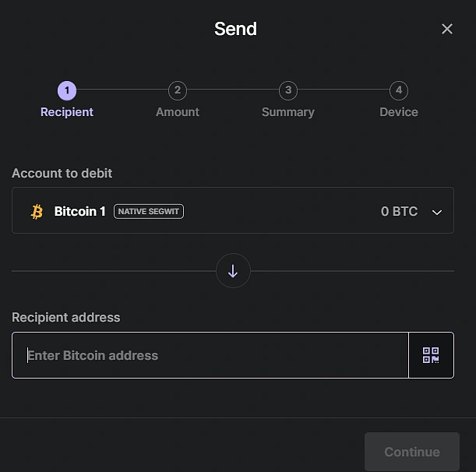Go to the Device step label

399,112
